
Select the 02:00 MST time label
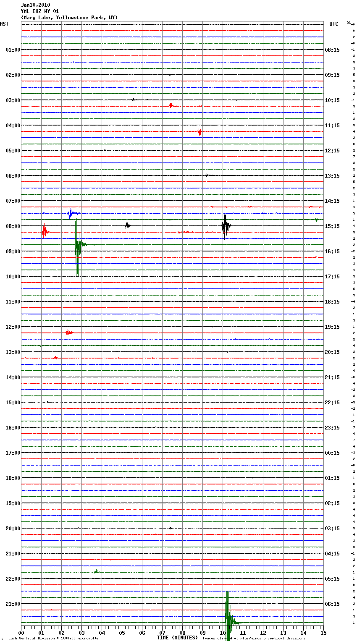click(13, 75)
